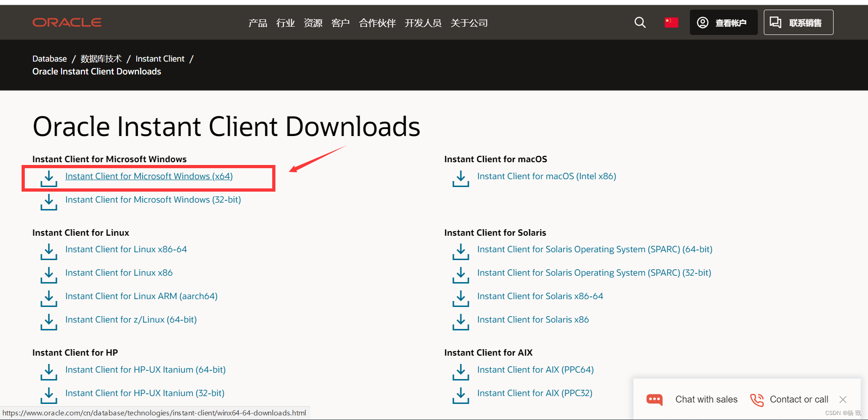Click the 联系销售 button
This screenshot has height=420, width=868.
pyautogui.click(x=798, y=23)
